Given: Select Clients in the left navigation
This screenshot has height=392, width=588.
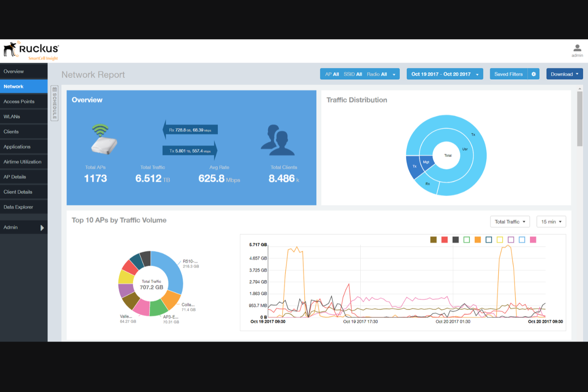Looking at the screenshot, I should [x=11, y=131].
